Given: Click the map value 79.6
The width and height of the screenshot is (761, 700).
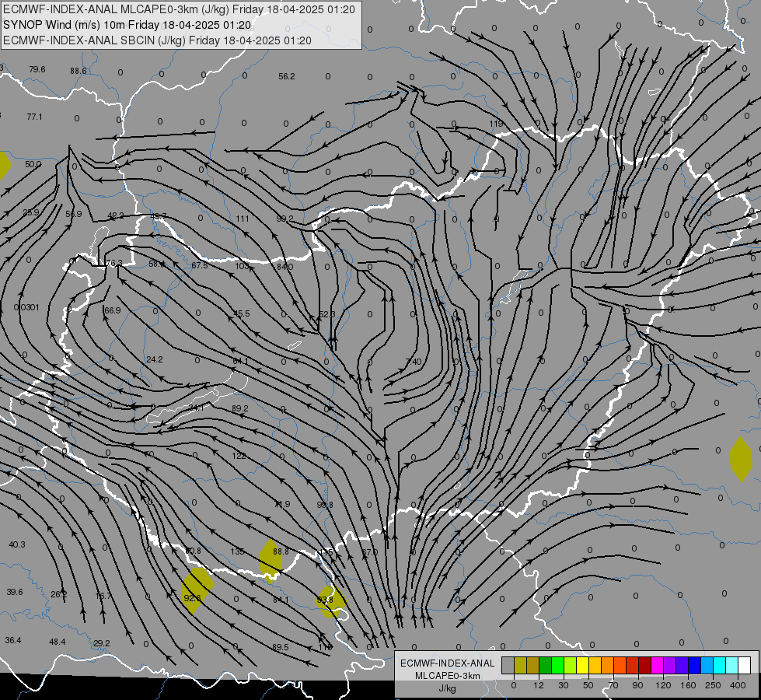Looking at the screenshot, I should tap(37, 69).
